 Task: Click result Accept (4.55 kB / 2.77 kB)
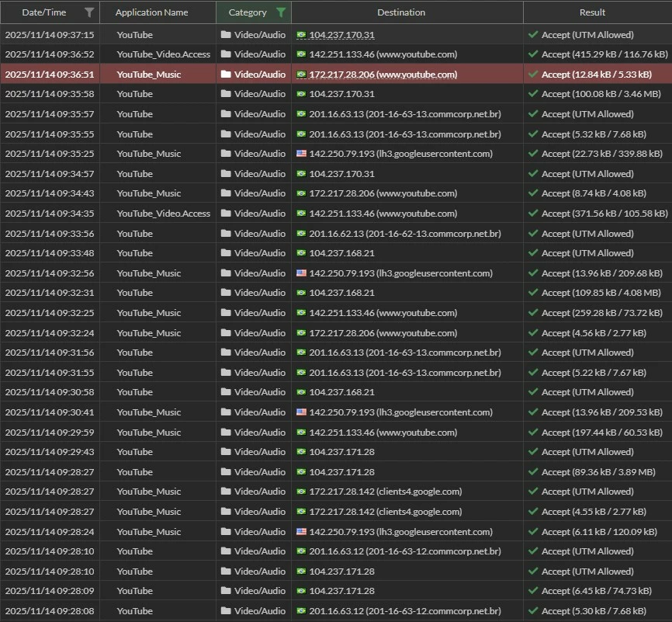point(594,511)
